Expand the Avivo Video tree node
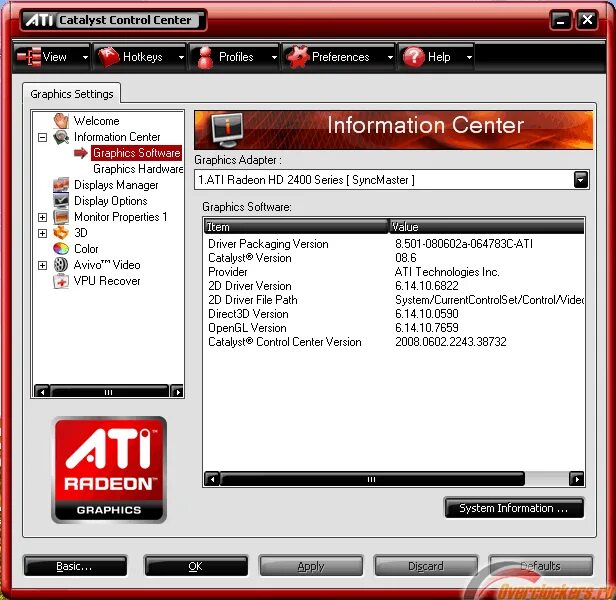Viewport: 616px width, 600px height. click(42, 265)
